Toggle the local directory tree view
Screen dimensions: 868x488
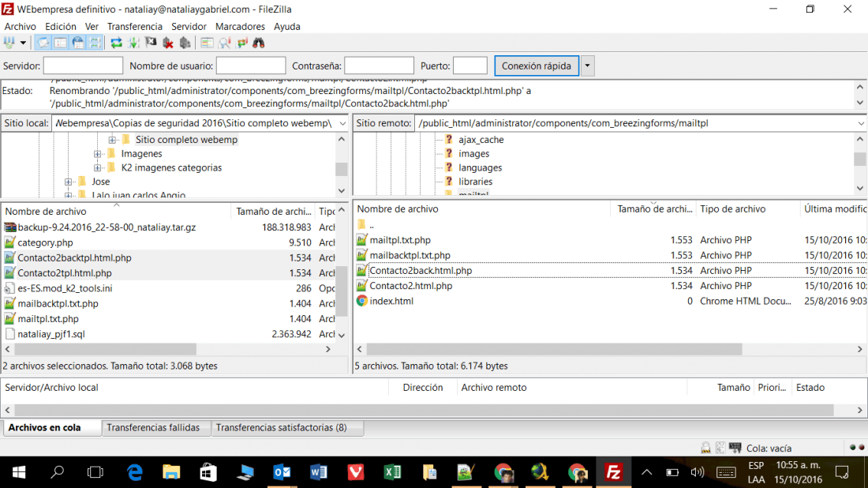pyautogui.click(x=60, y=43)
